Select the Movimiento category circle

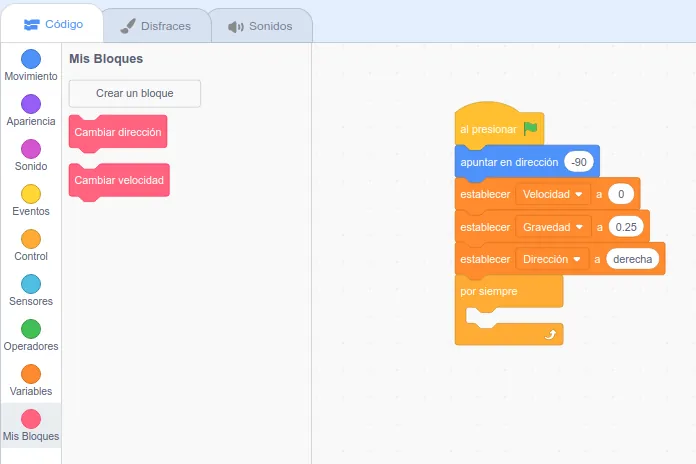point(31,59)
